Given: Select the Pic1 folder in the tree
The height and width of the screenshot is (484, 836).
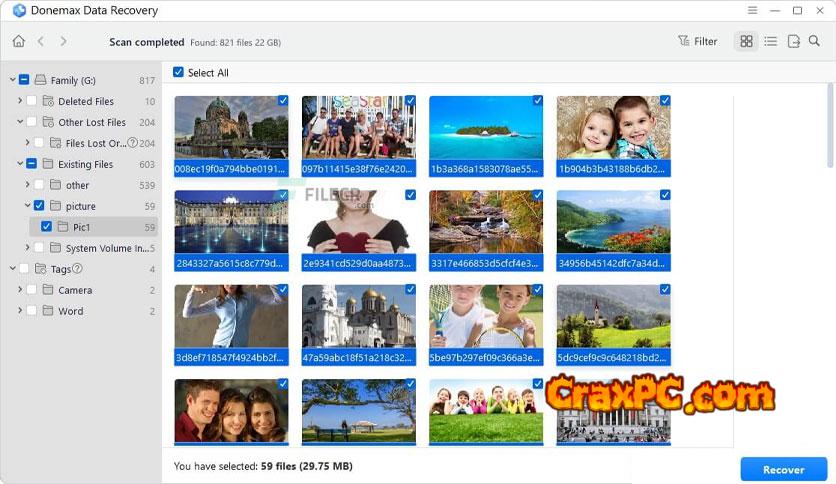Looking at the screenshot, I should tap(94, 227).
